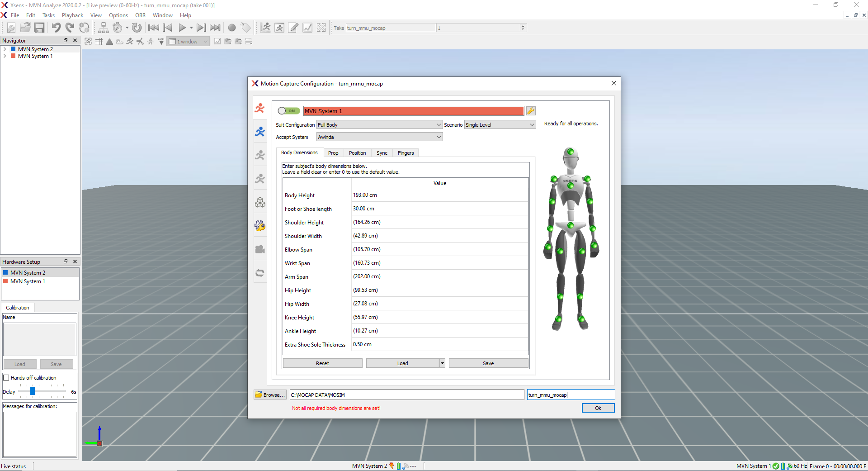
Task: Click the running figure with ruler toolbar icon
Action: 265,28
